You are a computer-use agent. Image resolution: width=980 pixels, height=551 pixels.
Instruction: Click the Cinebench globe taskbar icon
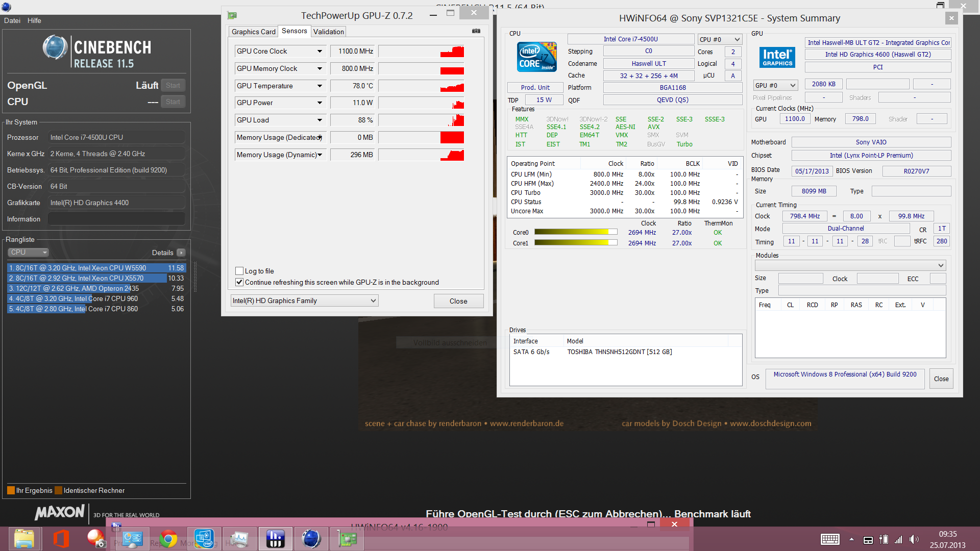point(311,539)
